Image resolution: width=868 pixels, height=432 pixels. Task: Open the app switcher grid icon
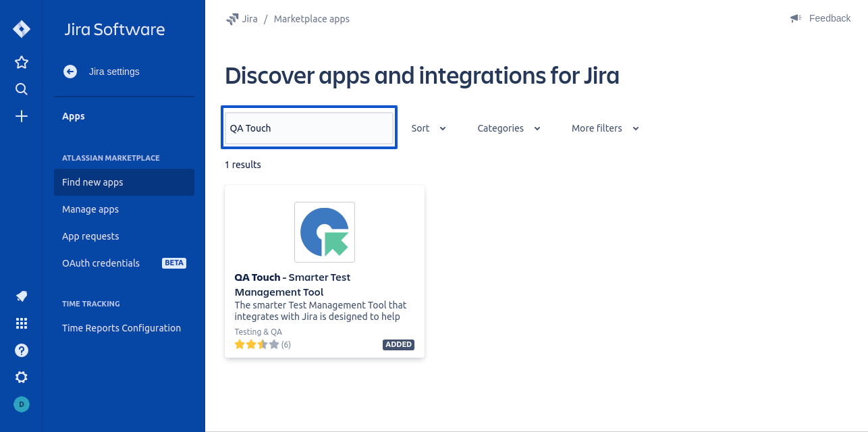pos(22,323)
